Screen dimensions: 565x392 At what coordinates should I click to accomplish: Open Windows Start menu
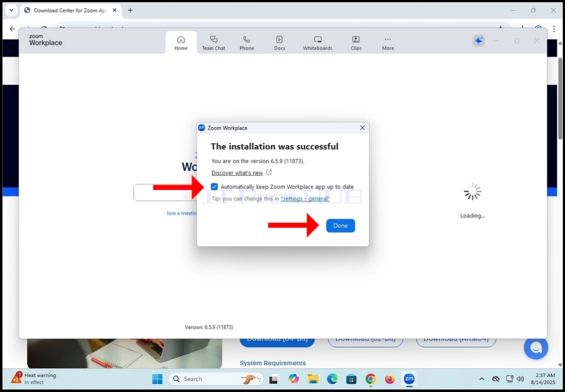point(157,379)
